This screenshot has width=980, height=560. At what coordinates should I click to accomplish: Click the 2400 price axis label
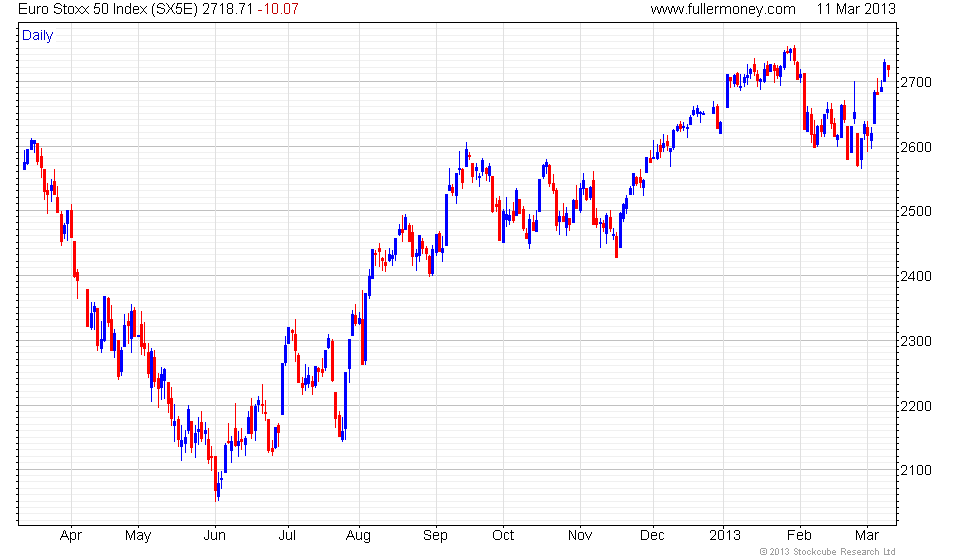click(x=916, y=276)
